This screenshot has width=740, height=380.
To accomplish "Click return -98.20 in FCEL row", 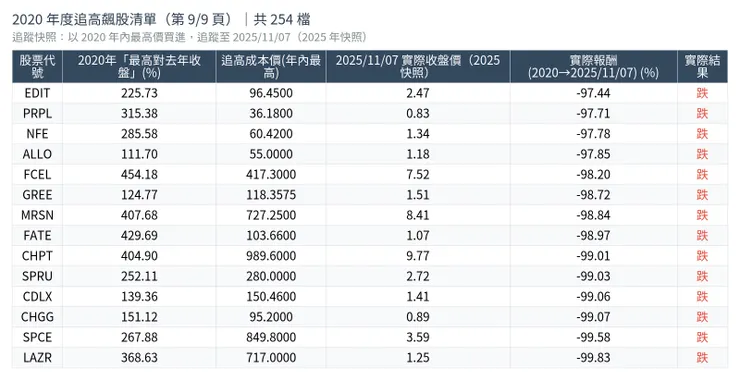I will point(593,174).
